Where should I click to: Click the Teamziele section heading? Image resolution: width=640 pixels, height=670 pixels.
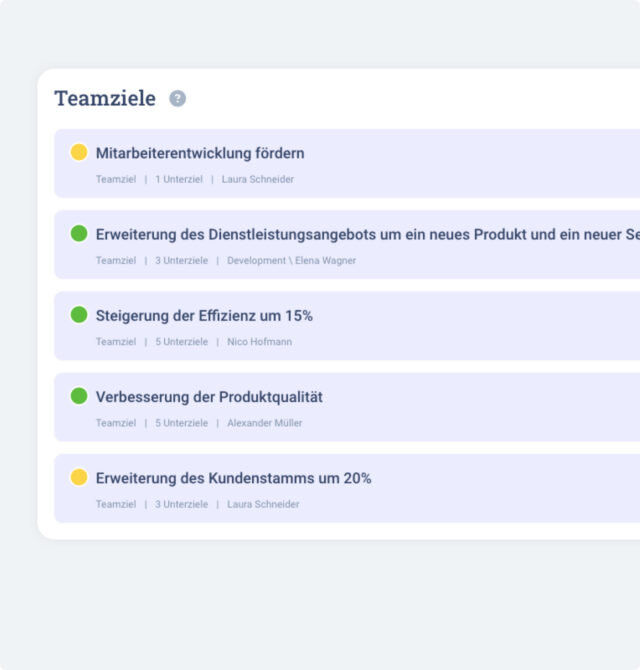(105, 98)
